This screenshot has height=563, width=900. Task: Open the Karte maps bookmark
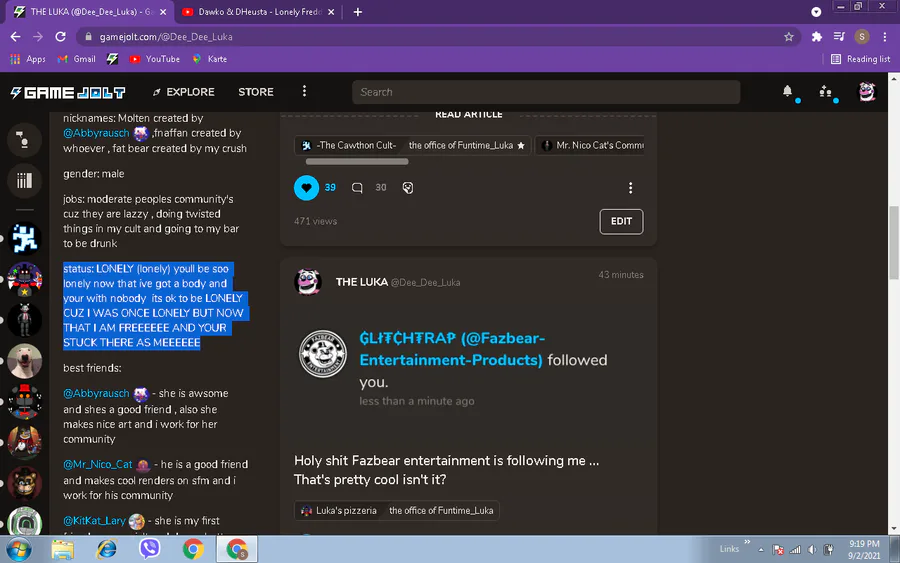210,59
